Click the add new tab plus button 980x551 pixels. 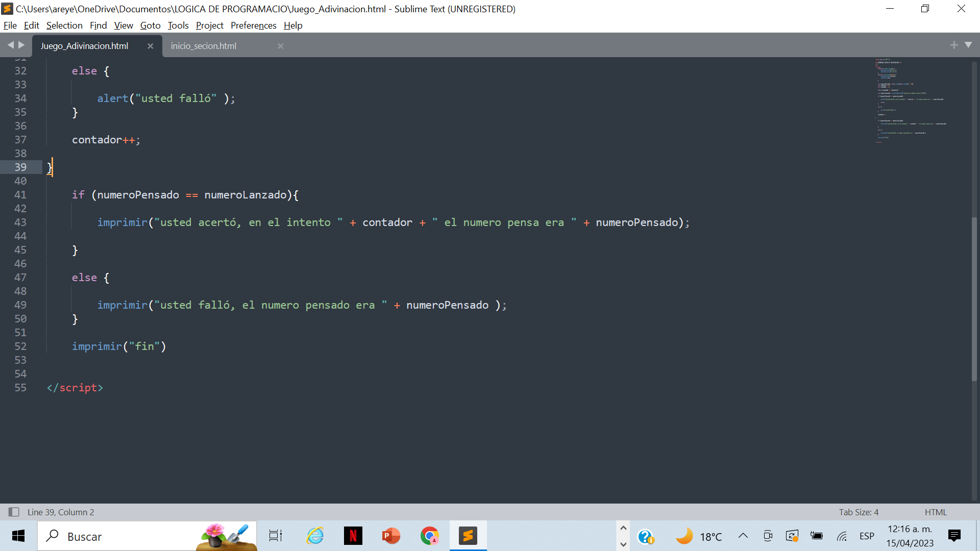pos(954,44)
